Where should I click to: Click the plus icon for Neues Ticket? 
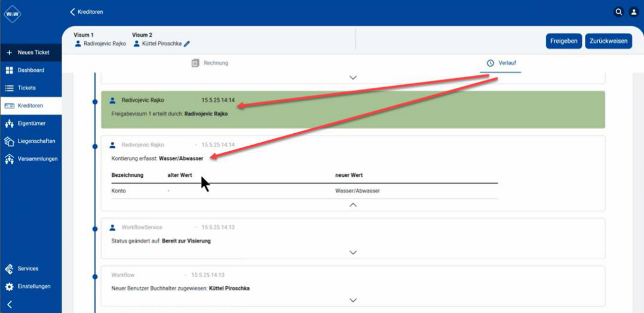(x=10, y=53)
